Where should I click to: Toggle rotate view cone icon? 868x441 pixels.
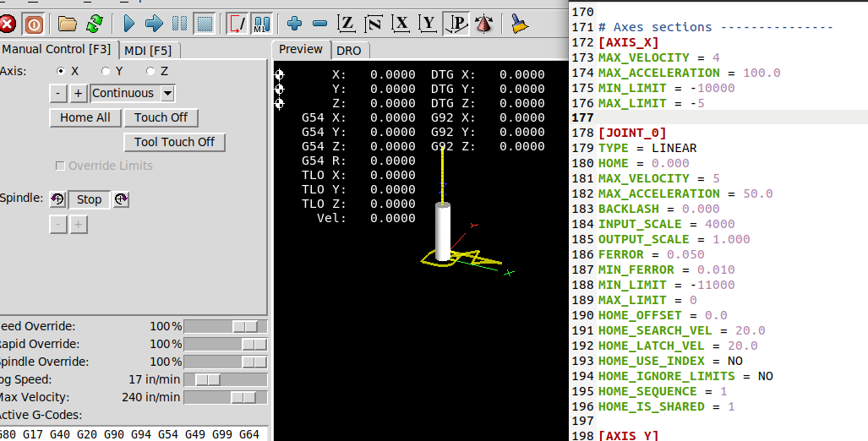click(483, 24)
